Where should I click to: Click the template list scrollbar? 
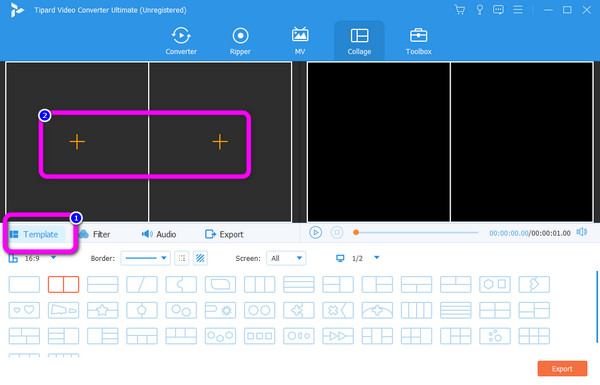click(x=597, y=307)
